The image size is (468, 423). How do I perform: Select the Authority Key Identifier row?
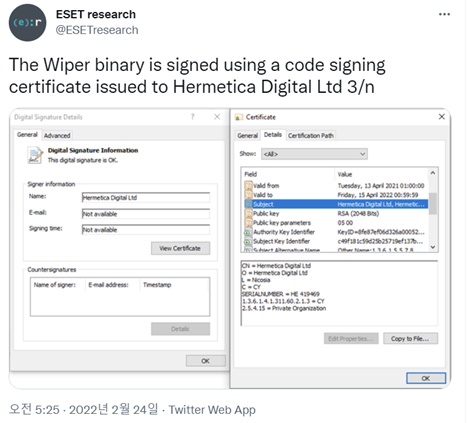tap(335, 232)
